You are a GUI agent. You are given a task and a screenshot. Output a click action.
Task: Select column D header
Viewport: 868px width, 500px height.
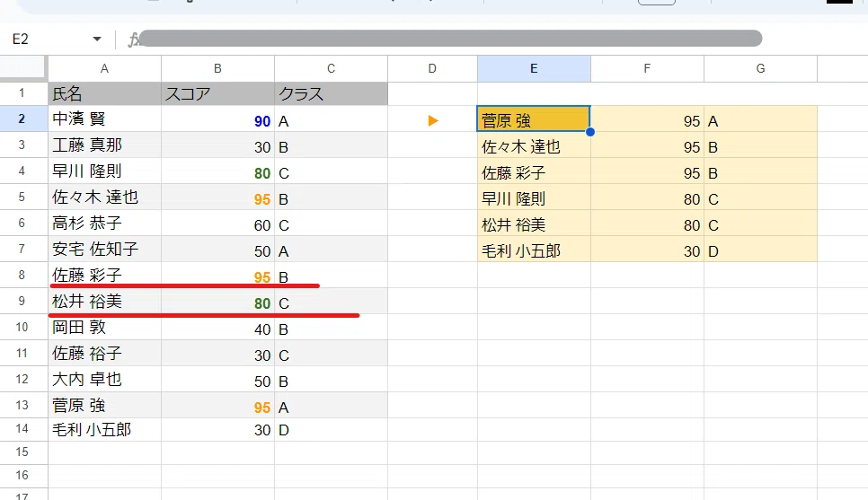click(x=432, y=68)
